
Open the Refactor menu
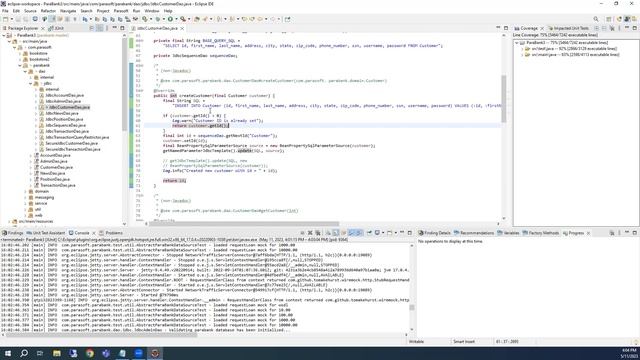[48, 11]
